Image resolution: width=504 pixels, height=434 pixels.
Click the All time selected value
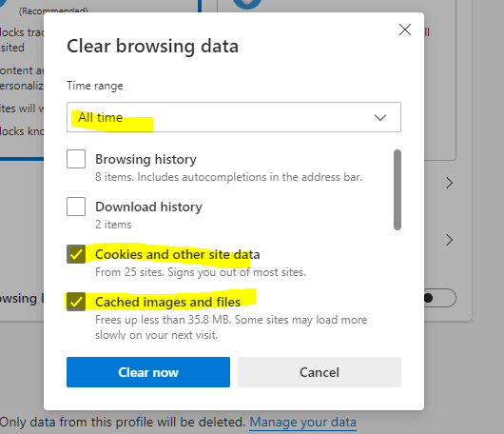coord(100,117)
